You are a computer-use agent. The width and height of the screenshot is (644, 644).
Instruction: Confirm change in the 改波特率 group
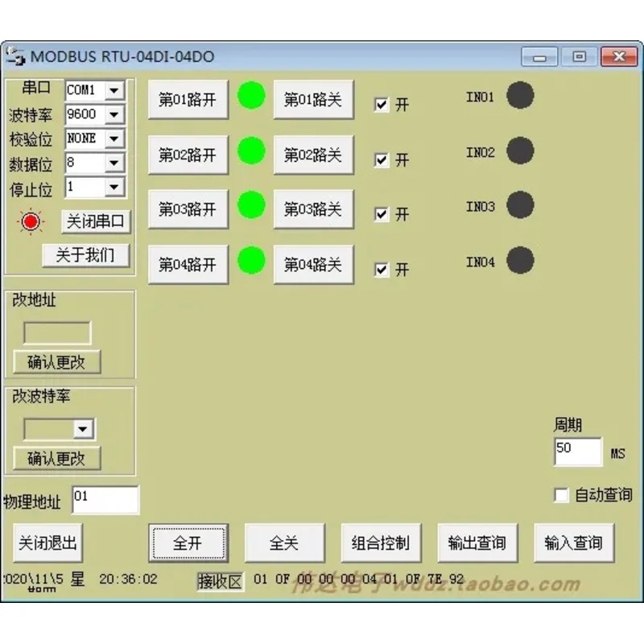[57, 458]
